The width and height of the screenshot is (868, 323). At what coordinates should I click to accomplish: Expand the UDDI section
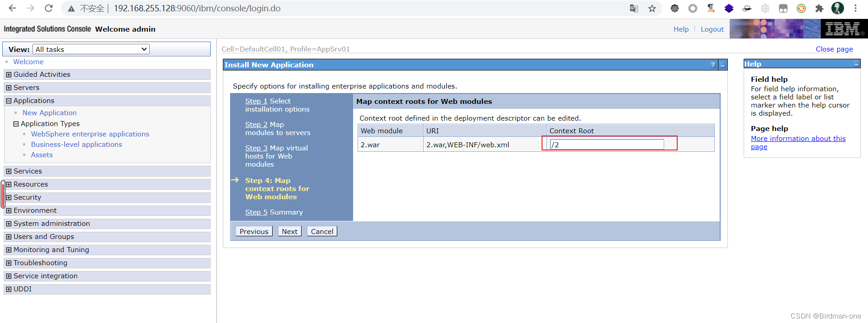[x=9, y=289]
